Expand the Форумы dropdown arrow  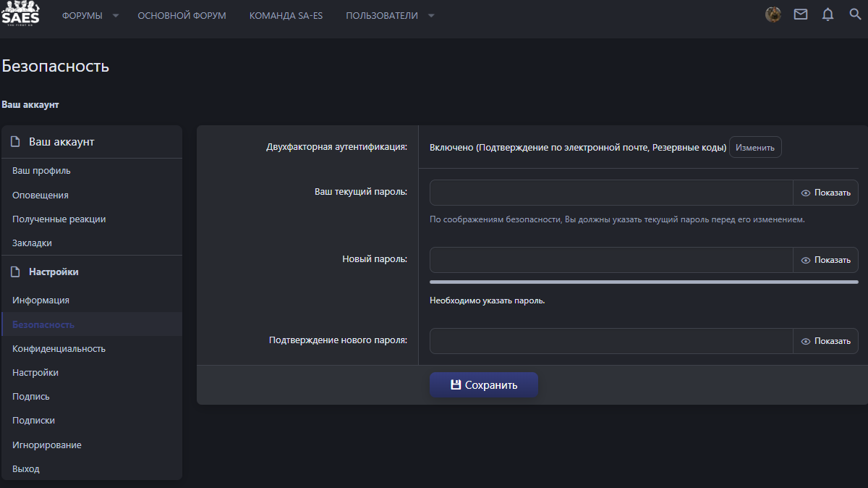click(116, 16)
